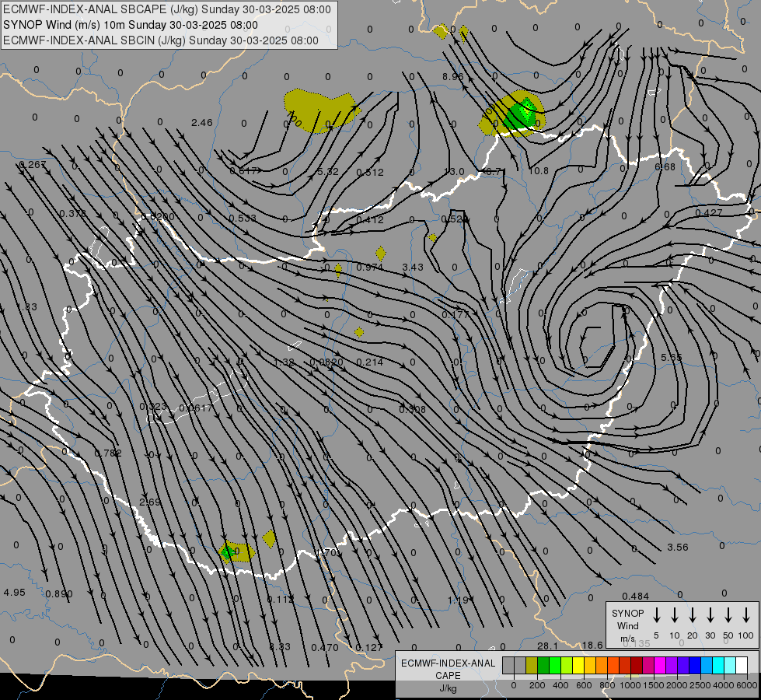Click the map value 10.8

coord(539,170)
